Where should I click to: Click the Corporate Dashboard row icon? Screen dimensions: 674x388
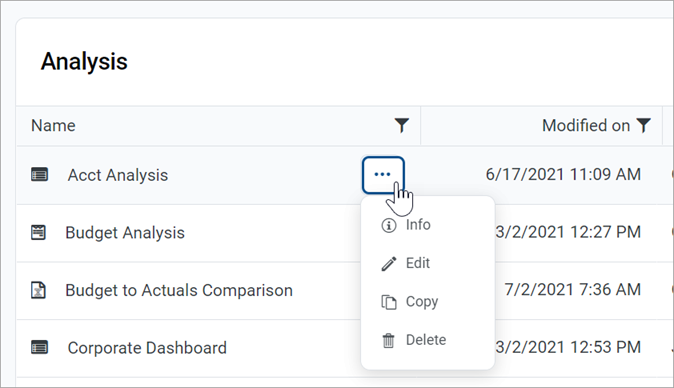click(40, 347)
